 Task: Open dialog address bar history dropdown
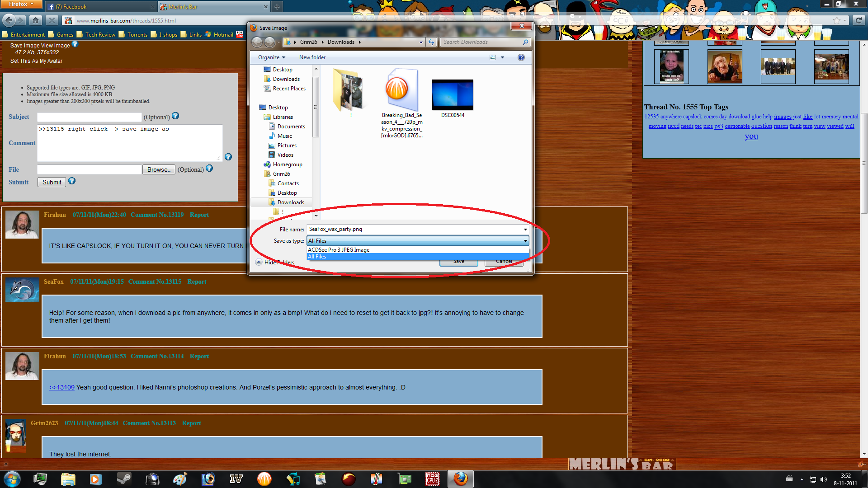pyautogui.click(x=421, y=42)
